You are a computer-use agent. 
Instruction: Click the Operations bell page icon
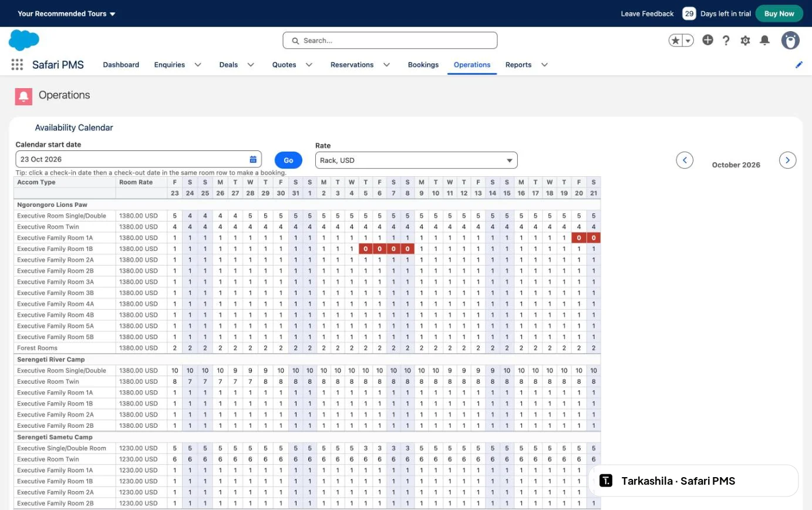point(23,96)
